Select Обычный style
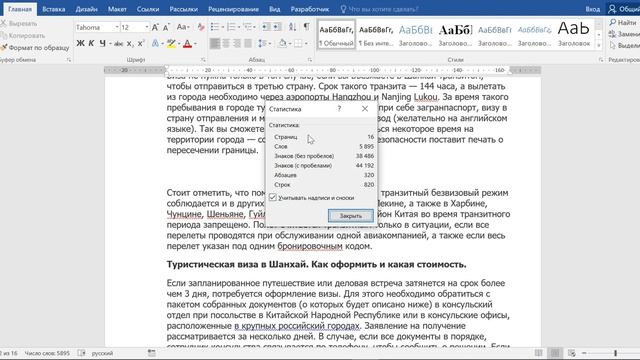 tap(336, 34)
